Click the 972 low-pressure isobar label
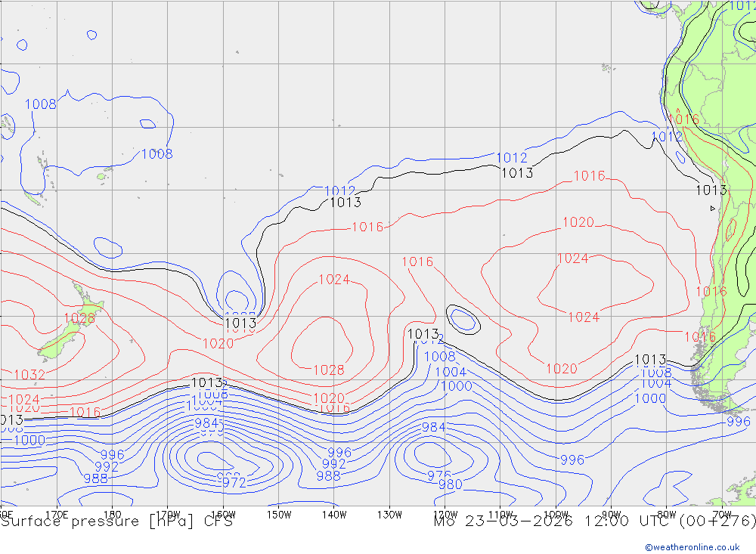 [x=234, y=483]
